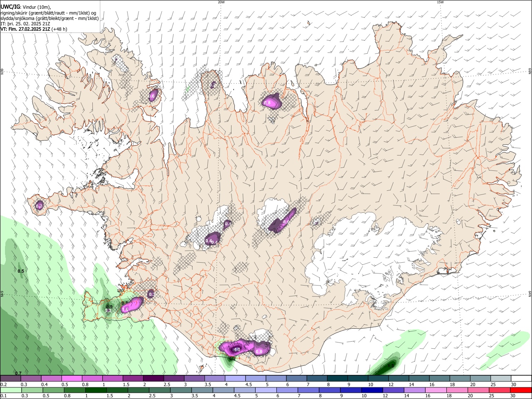The image size is (532, 399).
Task: Click the darkest green swatch at 1 in rain legend
Action: tap(96, 390)
